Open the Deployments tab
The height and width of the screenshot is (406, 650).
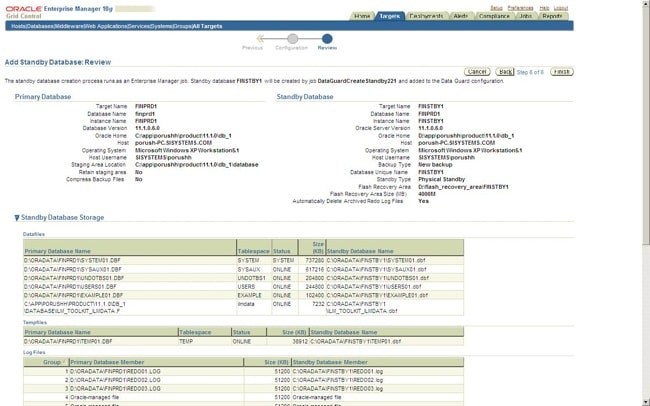pos(426,16)
